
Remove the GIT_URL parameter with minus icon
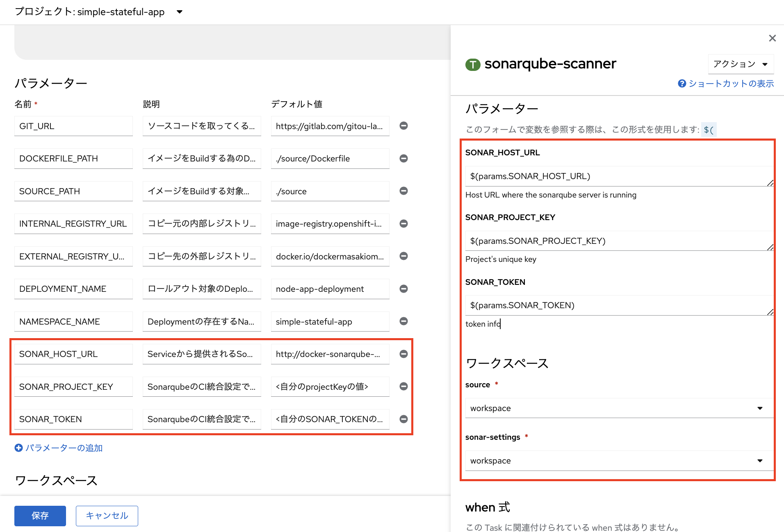[x=403, y=126]
